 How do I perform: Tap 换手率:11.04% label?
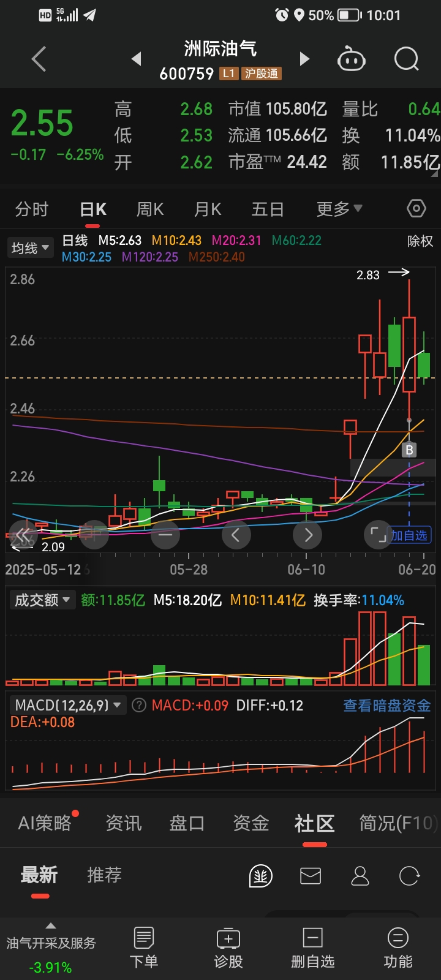click(359, 600)
